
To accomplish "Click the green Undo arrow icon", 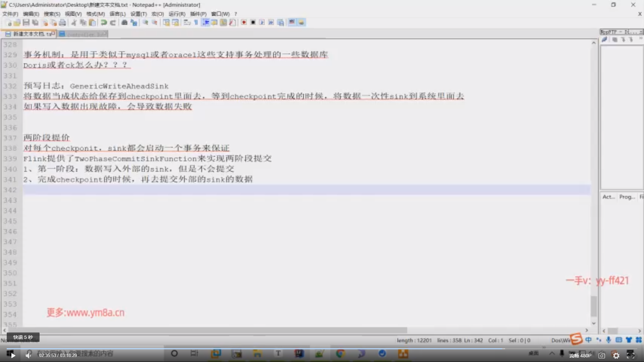I will pos(104,22).
